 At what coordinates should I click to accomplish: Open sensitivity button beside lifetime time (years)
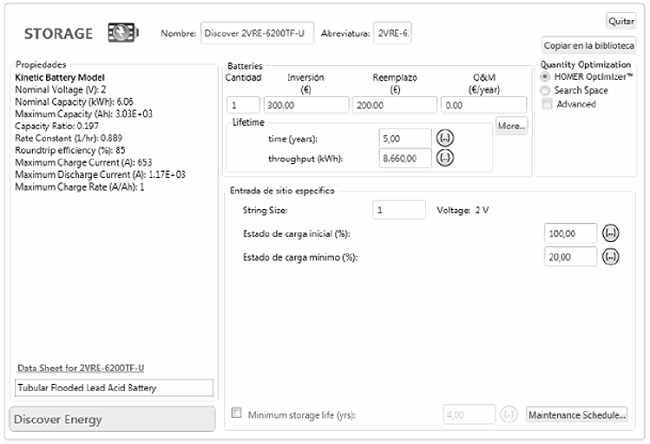point(446,137)
